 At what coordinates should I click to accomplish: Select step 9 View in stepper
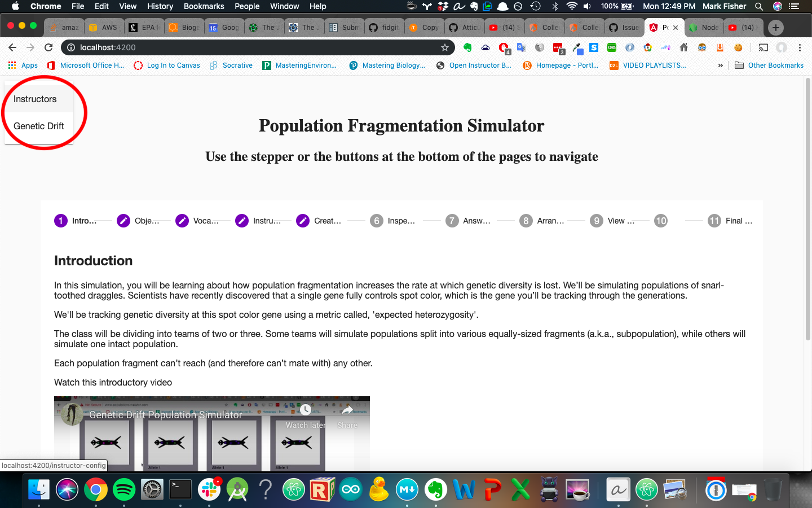point(612,221)
